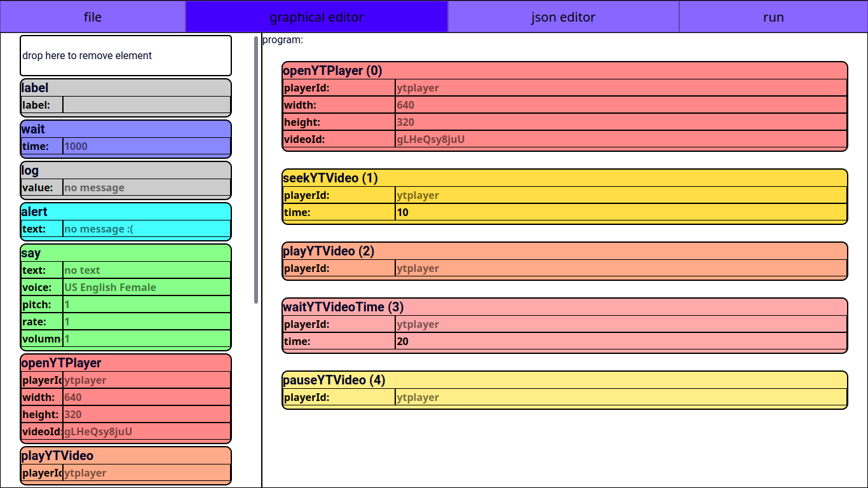This screenshot has height=488, width=868.
Task: Select the label block header in palette
Action: click(126, 88)
